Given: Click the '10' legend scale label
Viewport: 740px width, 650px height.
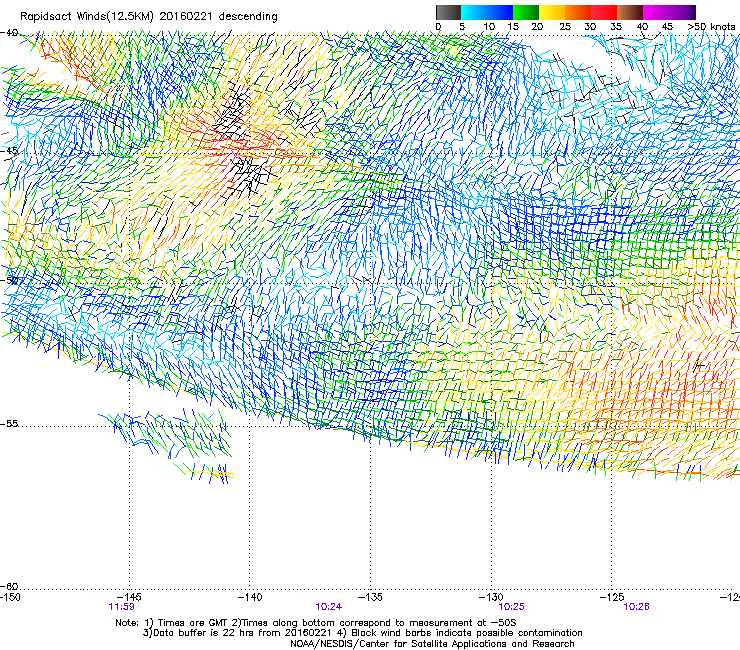Looking at the screenshot, I should pyautogui.click(x=489, y=27).
